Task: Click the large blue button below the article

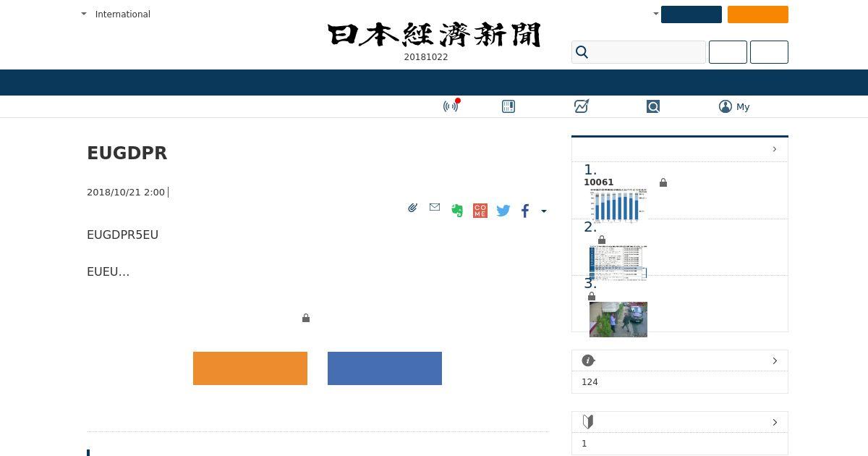Action: point(385,368)
